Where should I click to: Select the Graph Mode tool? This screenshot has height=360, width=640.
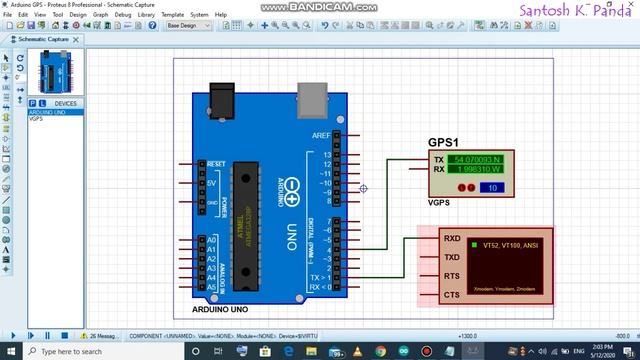[x=6, y=149]
